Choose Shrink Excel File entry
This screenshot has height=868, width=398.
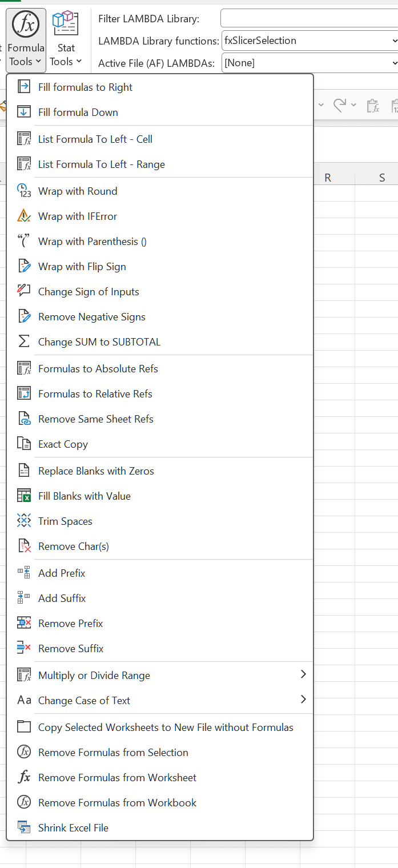[x=160, y=827]
